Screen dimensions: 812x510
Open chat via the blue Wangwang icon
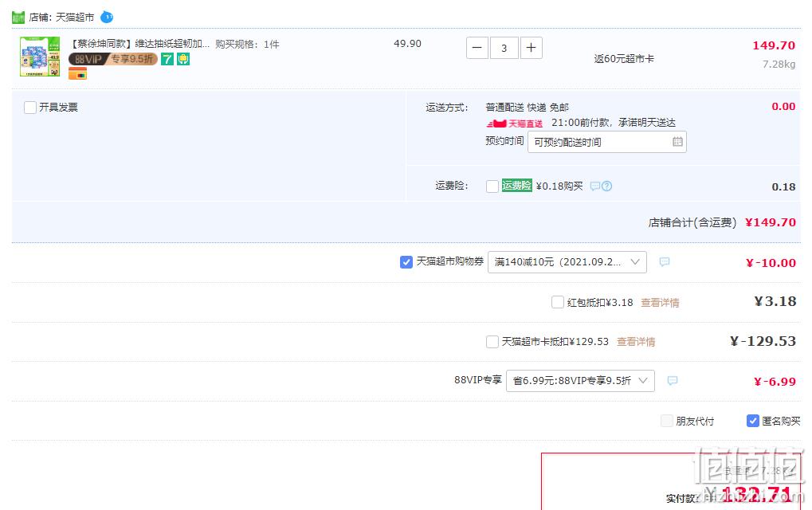click(107, 17)
